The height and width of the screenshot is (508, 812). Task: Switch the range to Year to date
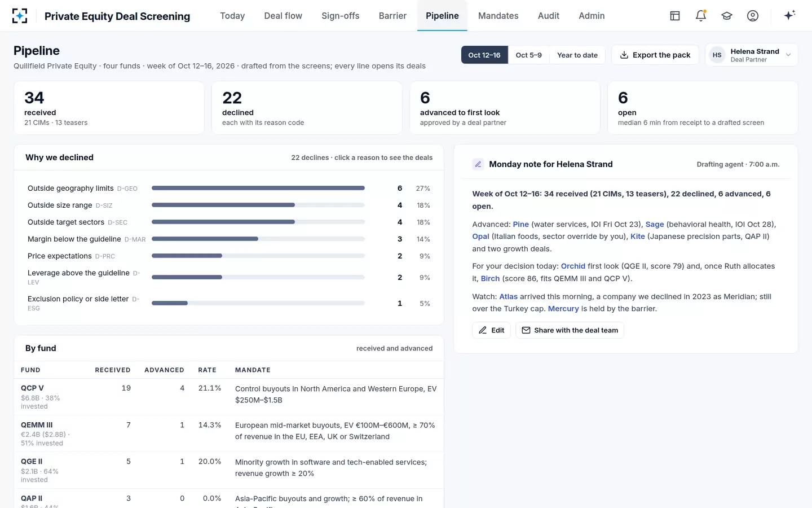577,55
